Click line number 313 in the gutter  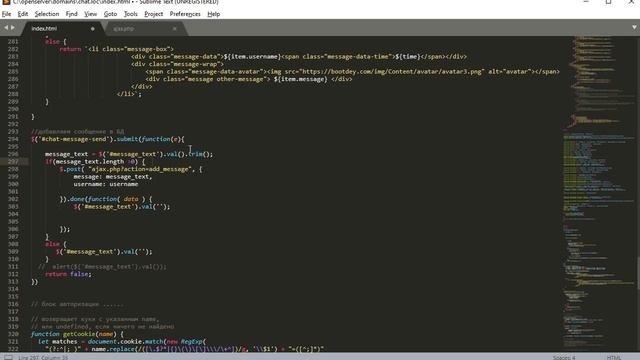tap(13, 282)
